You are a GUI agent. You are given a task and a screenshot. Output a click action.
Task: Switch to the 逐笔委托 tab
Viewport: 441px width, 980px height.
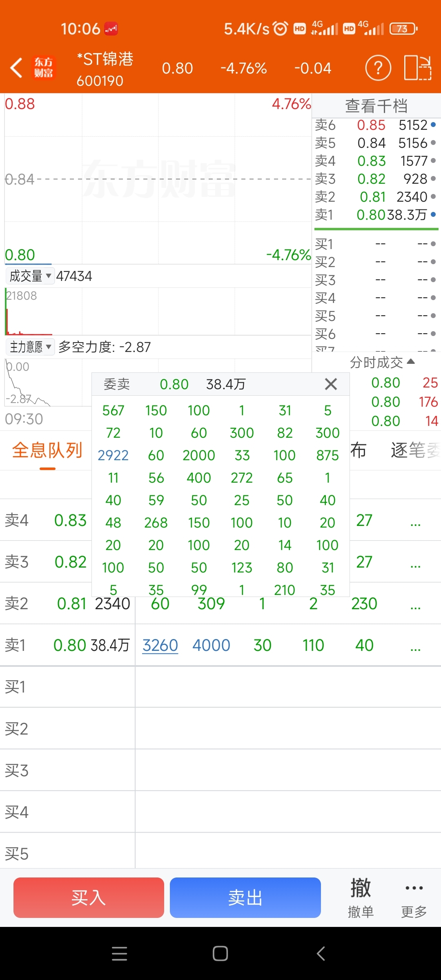pos(415,450)
